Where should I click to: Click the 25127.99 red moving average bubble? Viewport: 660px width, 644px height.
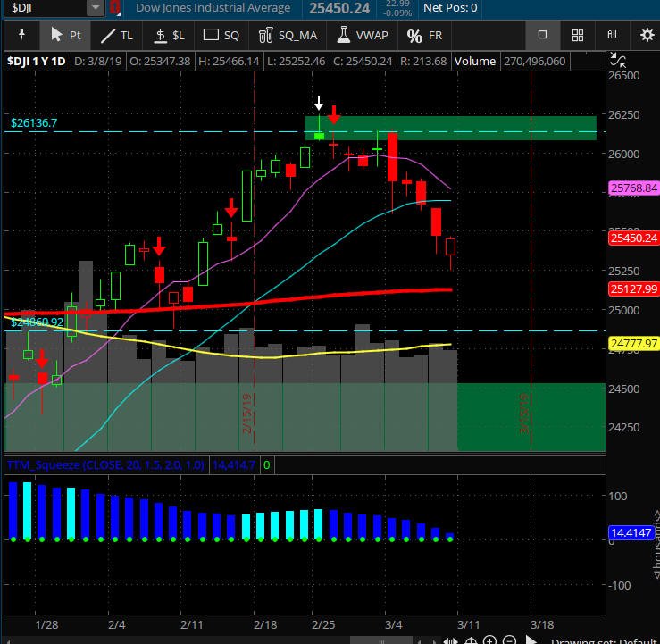(x=633, y=289)
